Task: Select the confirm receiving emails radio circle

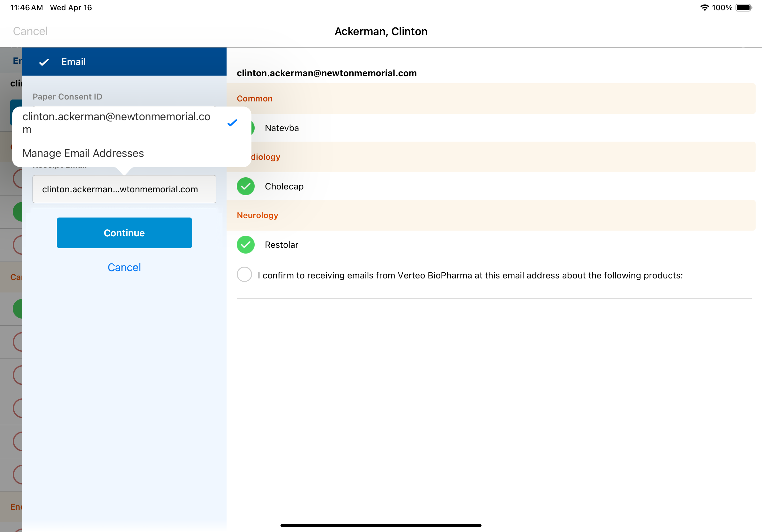Action: 244,275
